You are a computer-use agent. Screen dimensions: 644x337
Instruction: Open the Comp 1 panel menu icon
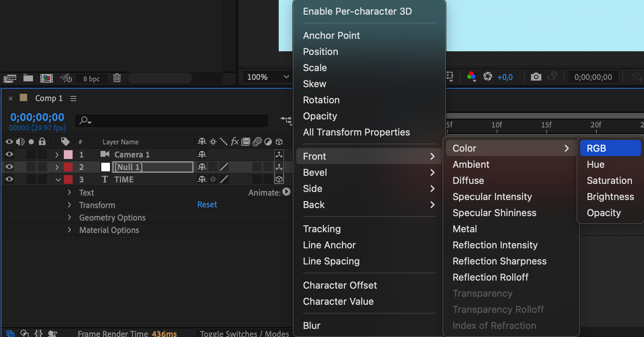point(73,99)
